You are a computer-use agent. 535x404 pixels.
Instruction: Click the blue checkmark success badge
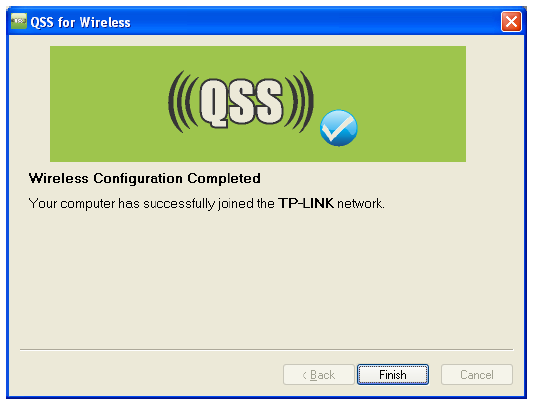338,128
